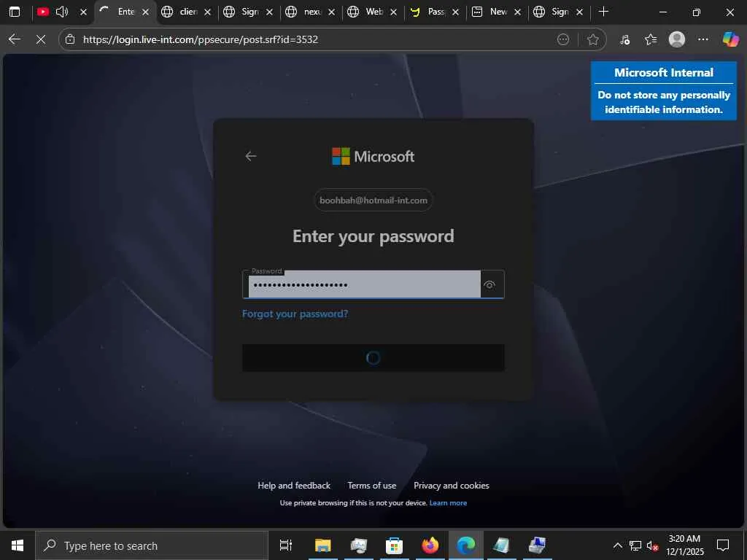Open Firefox from the taskbar
747x560 pixels.
pyautogui.click(x=430, y=545)
